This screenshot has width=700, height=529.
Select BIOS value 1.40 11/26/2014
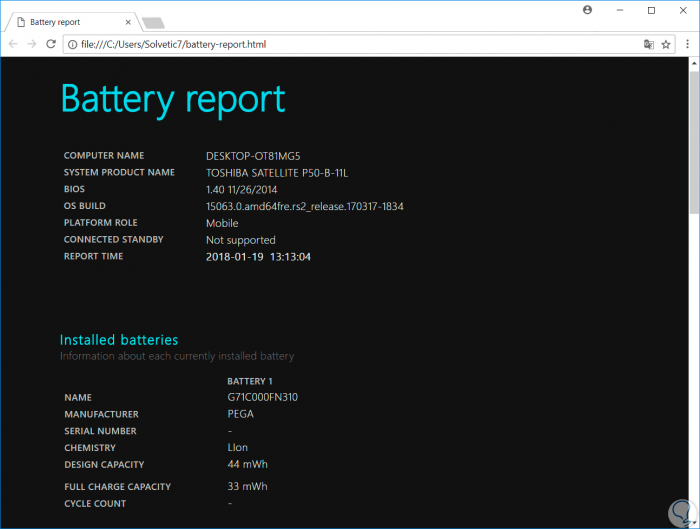tap(242, 190)
